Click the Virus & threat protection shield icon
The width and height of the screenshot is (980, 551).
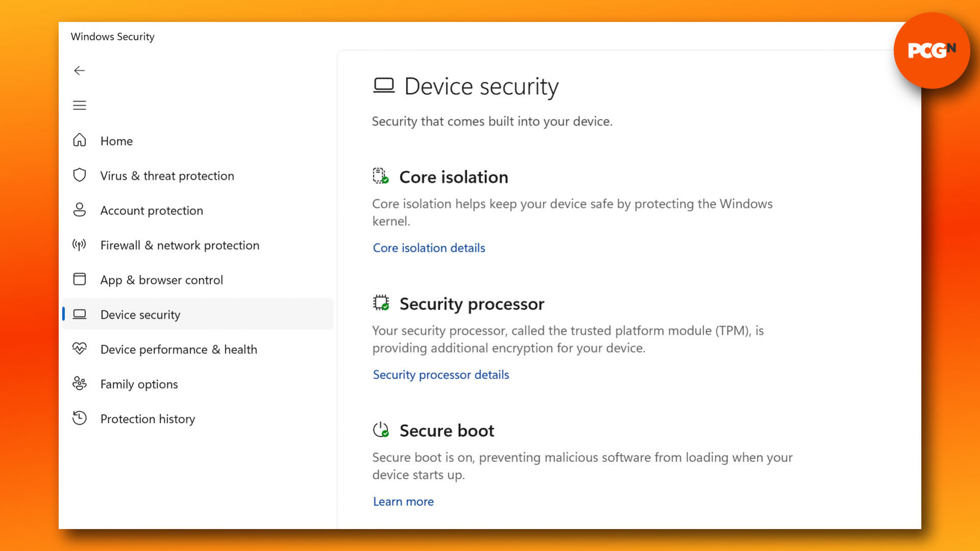[x=80, y=175]
